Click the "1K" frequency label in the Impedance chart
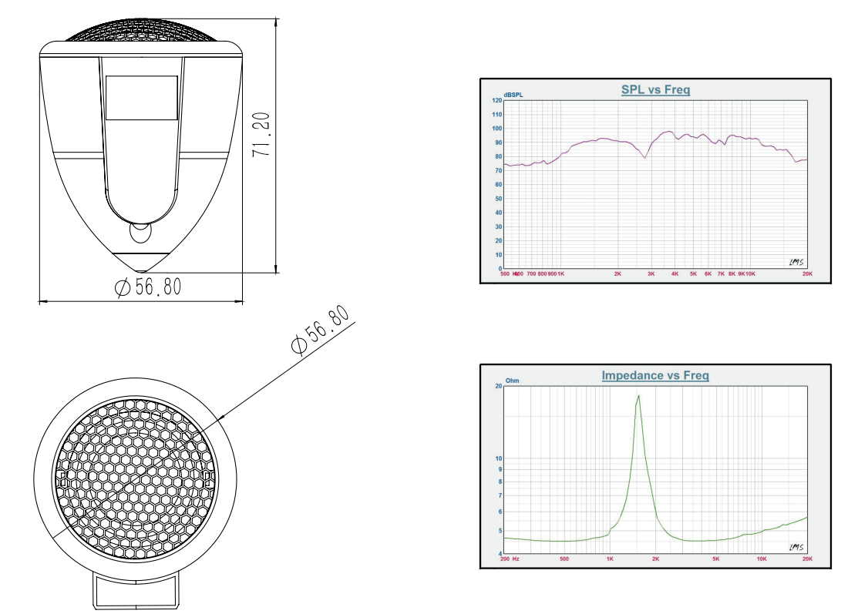This screenshot has height=614, width=868. coord(610,559)
